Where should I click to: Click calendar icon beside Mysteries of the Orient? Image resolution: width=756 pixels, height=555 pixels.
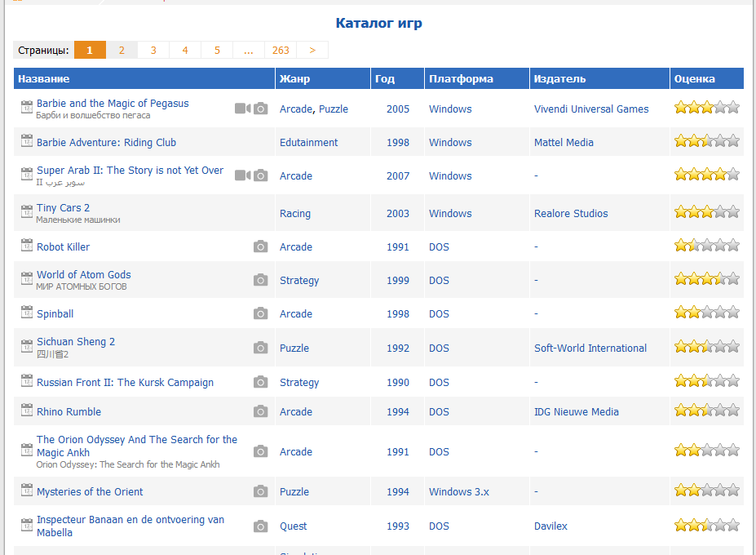[27, 490]
